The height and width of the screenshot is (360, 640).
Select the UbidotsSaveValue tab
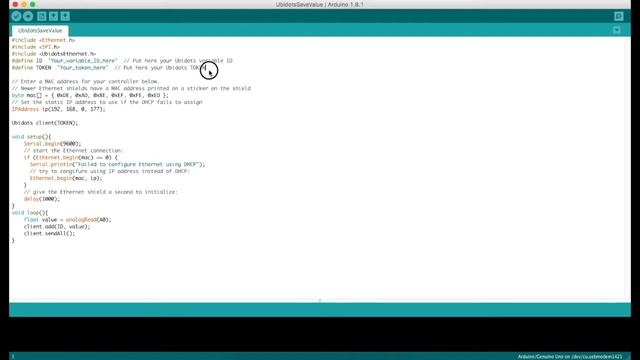(x=40, y=31)
